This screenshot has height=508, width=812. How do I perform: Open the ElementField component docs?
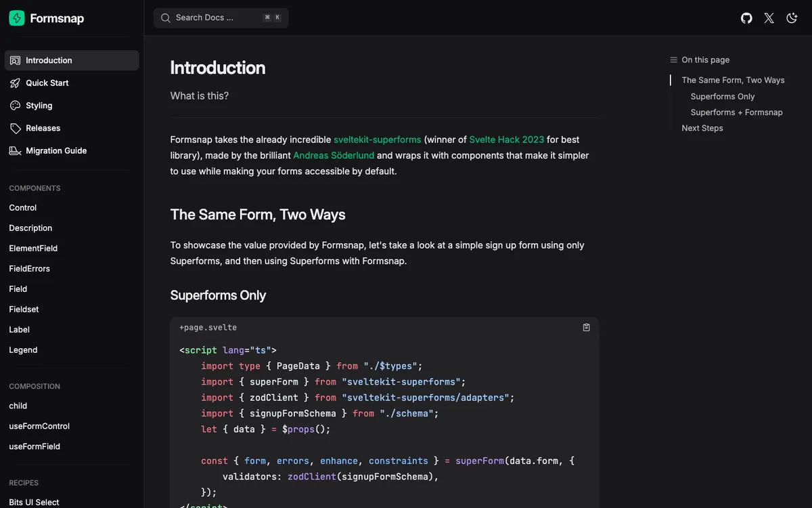click(x=33, y=249)
